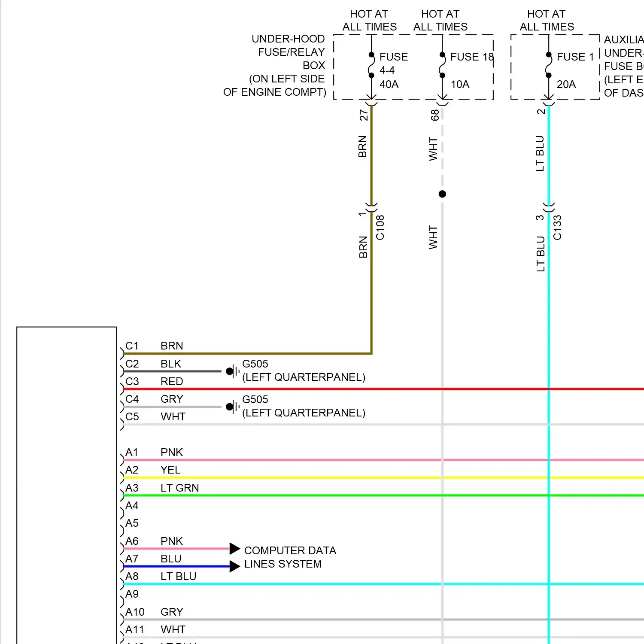Select the 'BLU' wire label at A7

click(171, 559)
